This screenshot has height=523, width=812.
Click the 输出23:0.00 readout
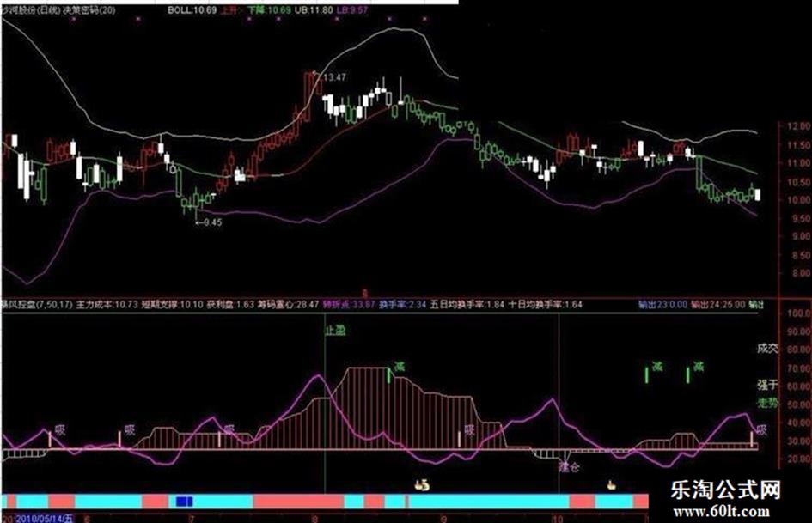[x=662, y=305]
